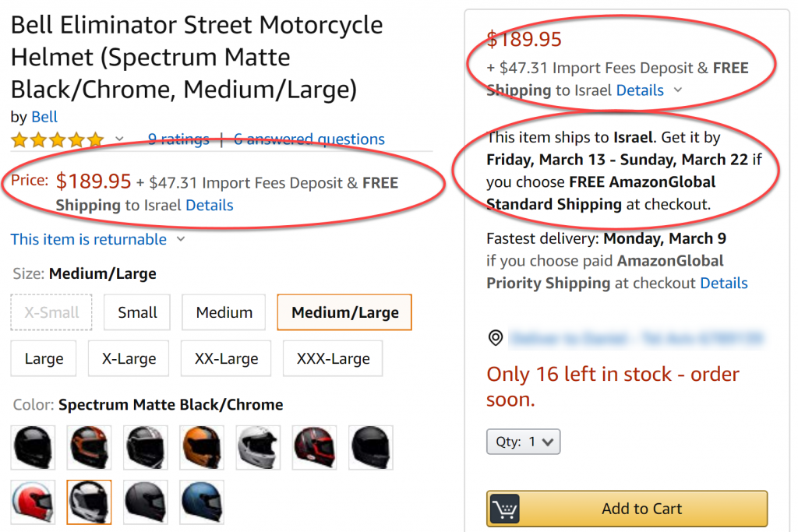This screenshot has height=532, width=798.
Task: Select the orange helmet color swatch
Action: pos(202,447)
